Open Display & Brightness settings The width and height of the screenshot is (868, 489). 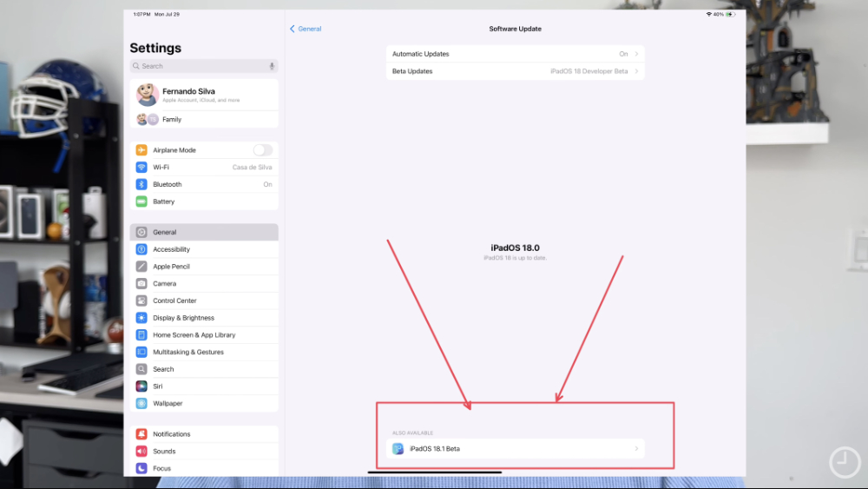click(x=204, y=318)
